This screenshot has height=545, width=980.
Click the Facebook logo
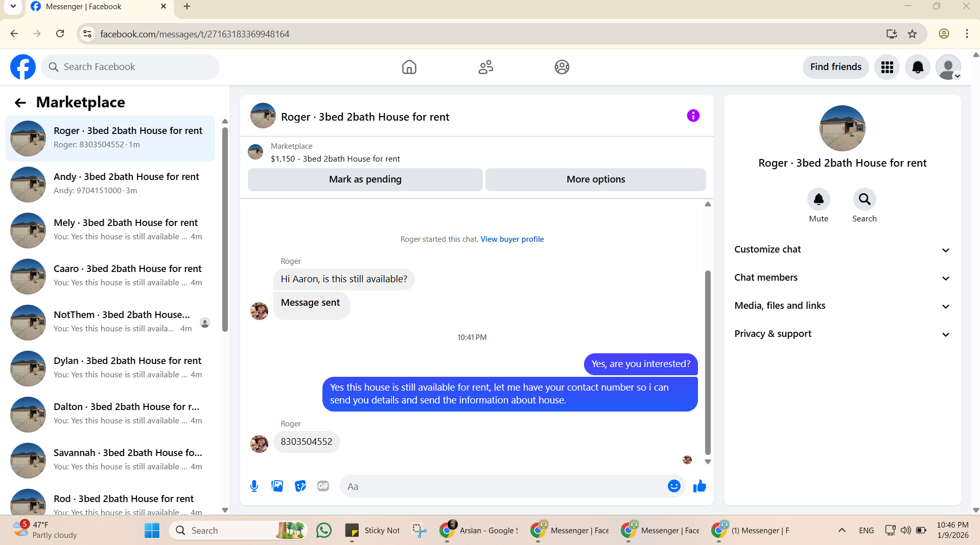coord(23,67)
